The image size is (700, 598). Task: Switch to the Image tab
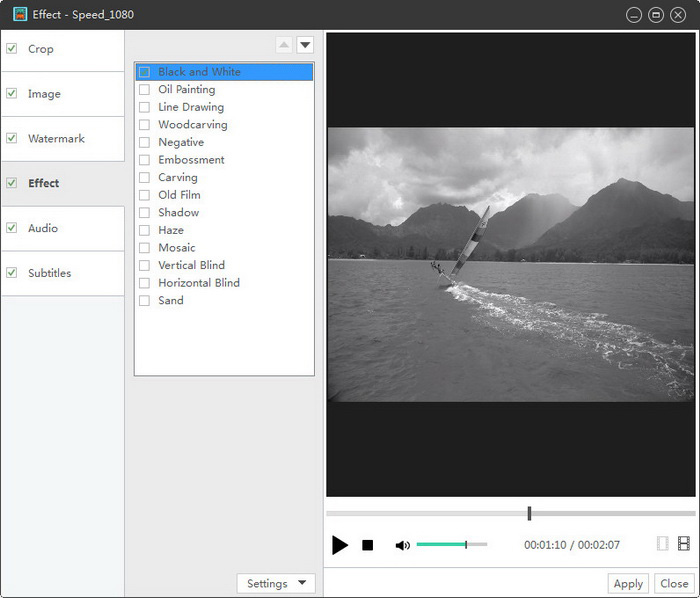pyautogui.click(x=63, y=94)
